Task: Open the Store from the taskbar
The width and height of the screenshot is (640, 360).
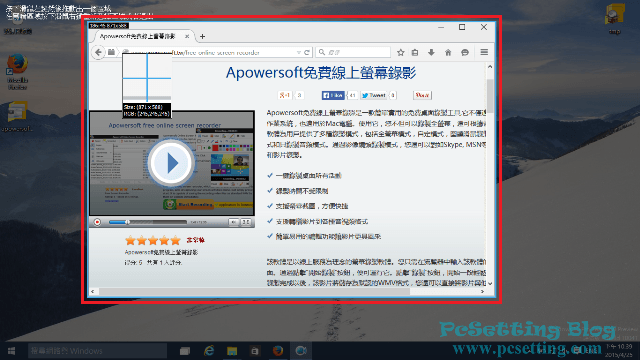Action: (255, 351)
